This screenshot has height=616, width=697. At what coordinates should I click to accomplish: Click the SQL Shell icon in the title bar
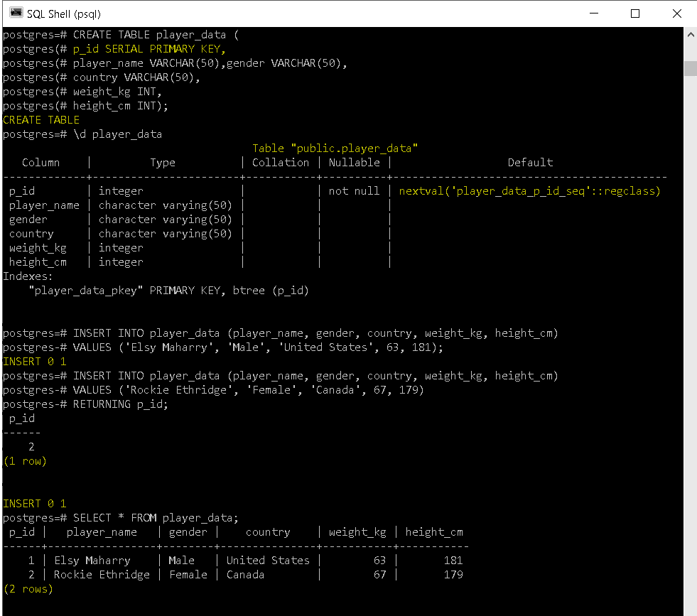pos(14,13)
